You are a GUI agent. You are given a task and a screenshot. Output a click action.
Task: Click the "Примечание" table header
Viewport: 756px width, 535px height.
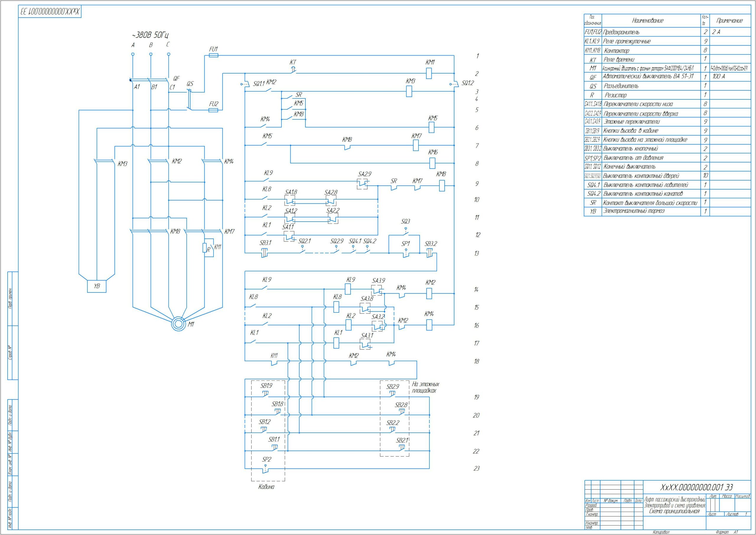click(730, 20)
